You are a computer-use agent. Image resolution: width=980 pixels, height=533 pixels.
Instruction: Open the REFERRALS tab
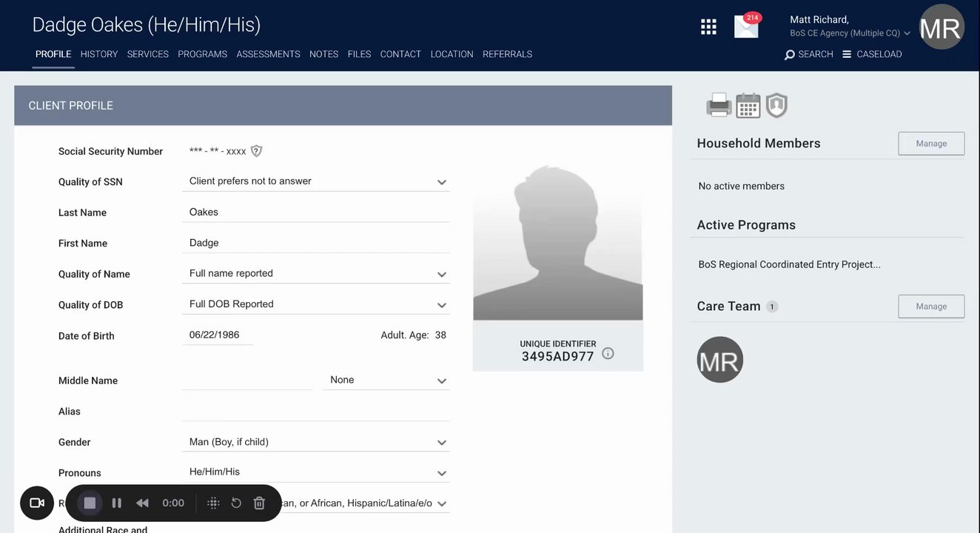pos(507,54)
